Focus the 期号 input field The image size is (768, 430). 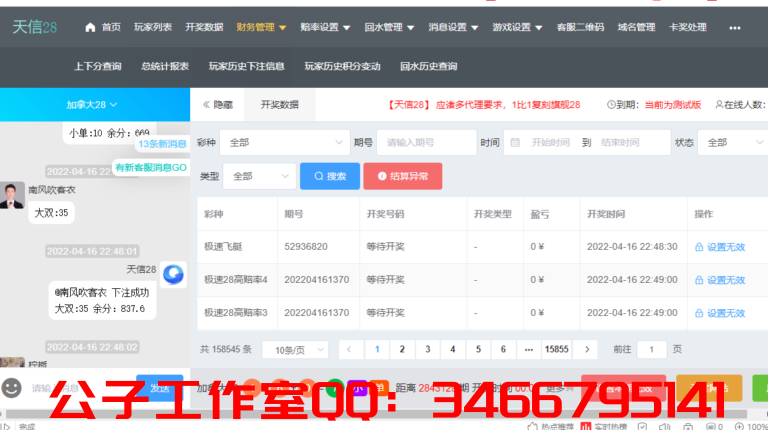(427, 143)
